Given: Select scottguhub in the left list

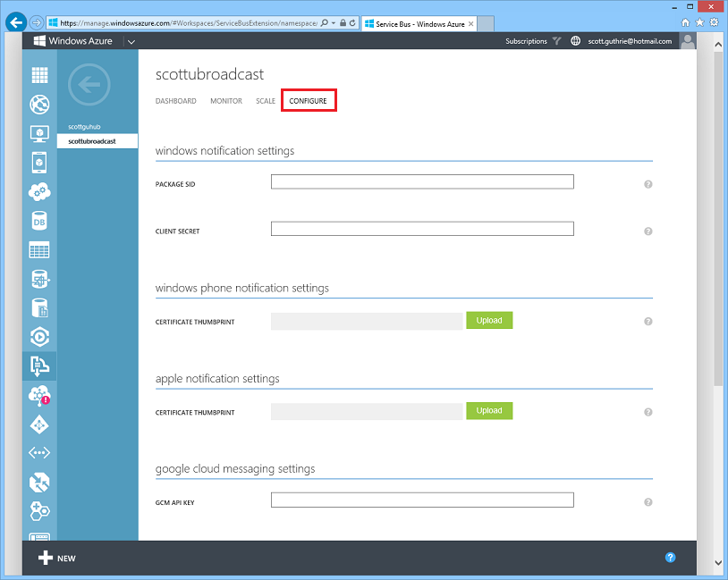Looking at the screenshot, I should pos(84,127).
